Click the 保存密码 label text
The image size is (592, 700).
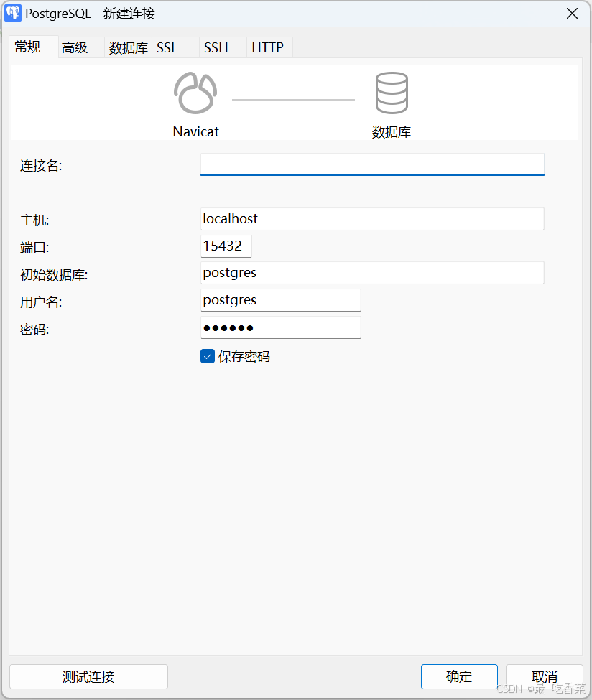pos(244,356)
